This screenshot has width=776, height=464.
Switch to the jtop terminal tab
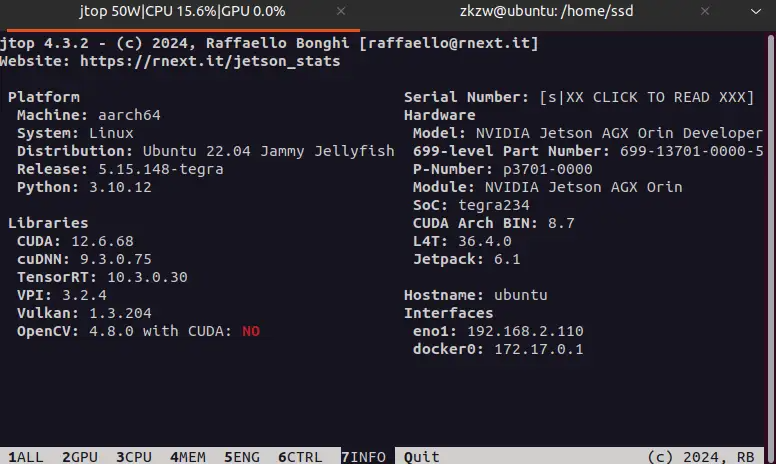coord(182,11)
